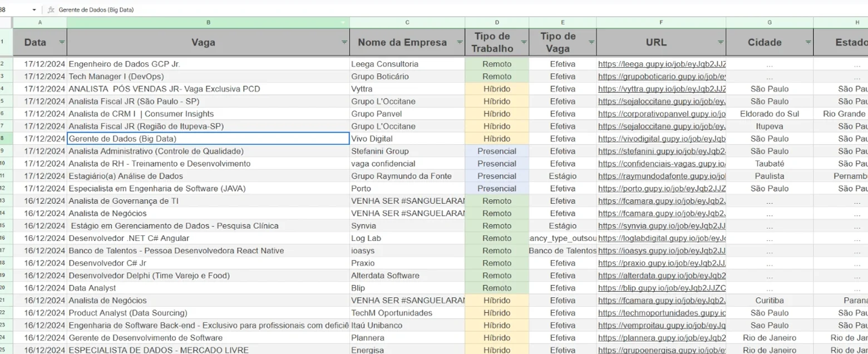Open the confidenciais-vagas.gupy.io link
Viewport: 868px width, 354px height.
(662, 164)
